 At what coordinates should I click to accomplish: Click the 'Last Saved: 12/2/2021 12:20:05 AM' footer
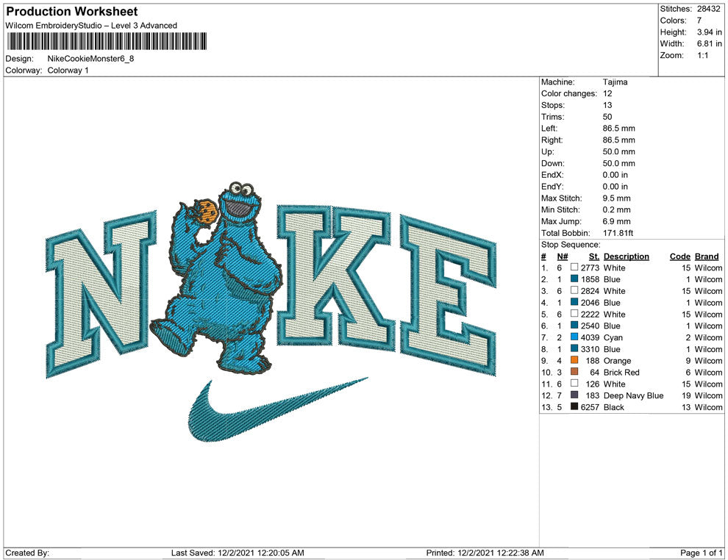click(238, 553)
